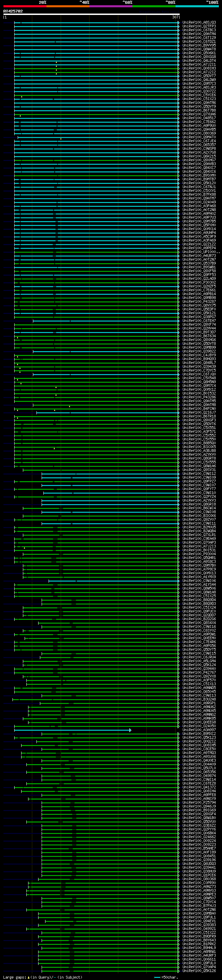The image size is (222, 980).
Task: Pick hit label UniRef100_O80369
Action: click(x=199, y=133)
